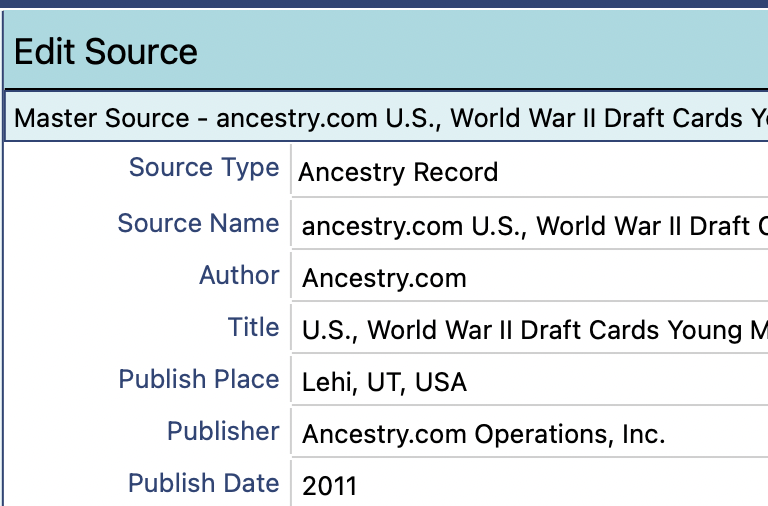Click the Source Name label
Image resolution: width=768 pixels, height=506 pixels.
click(x=198, y=223)
